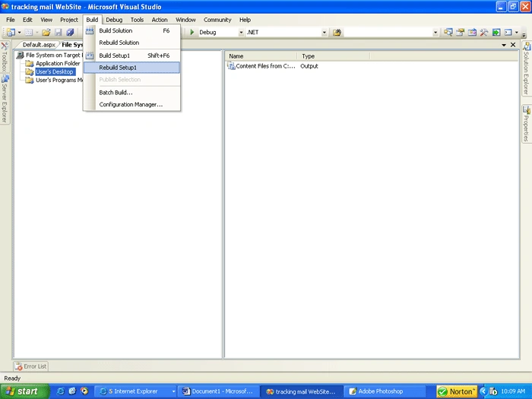This screenshot has width=532, height=399.
Task: Open the Tools menu
Action: pos(137,20)
